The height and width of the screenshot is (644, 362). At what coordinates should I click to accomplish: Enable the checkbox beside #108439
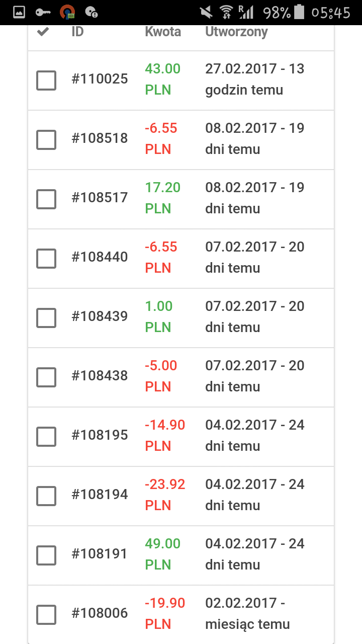pyautogui.click(x=46, y=318)
